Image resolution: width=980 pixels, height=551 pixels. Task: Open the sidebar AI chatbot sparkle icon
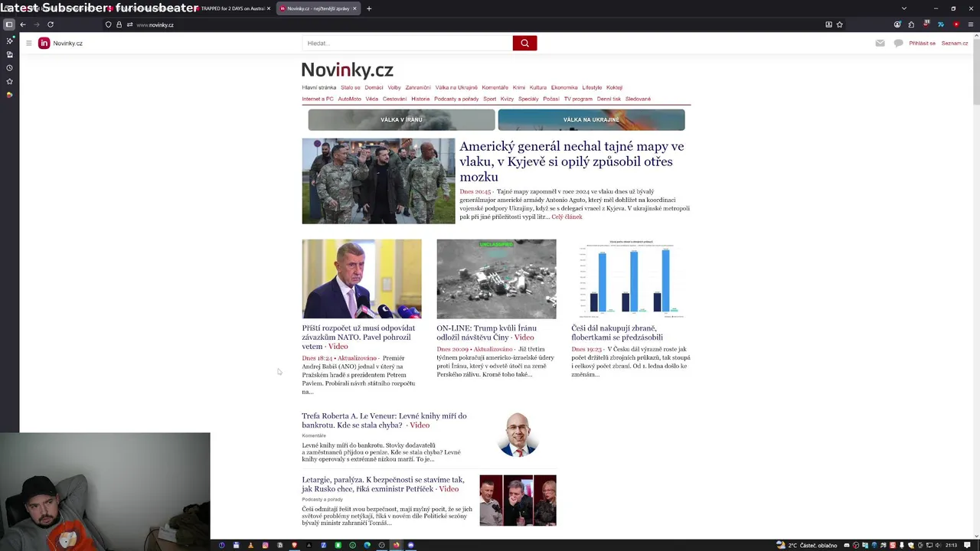click(x=9, y=41)
